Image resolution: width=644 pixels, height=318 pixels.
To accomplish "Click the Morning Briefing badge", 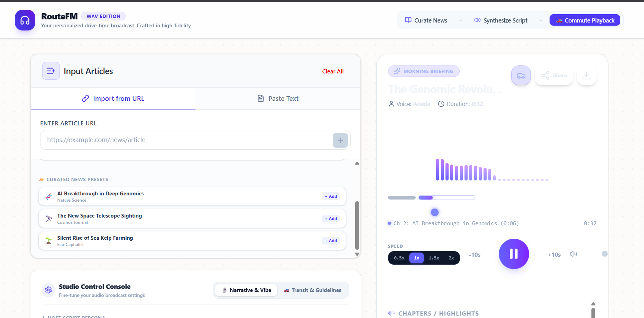I will pyautogui.click(x=424, y=71).
